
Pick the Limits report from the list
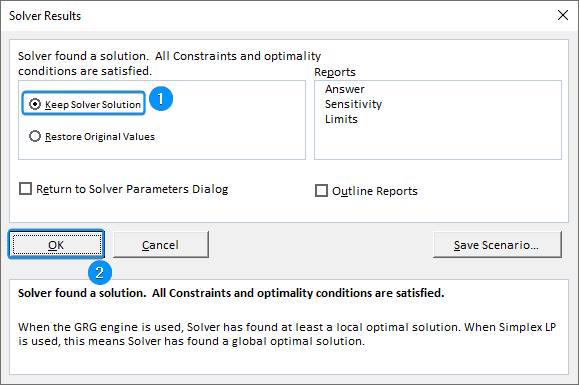[x=341, y=119]
